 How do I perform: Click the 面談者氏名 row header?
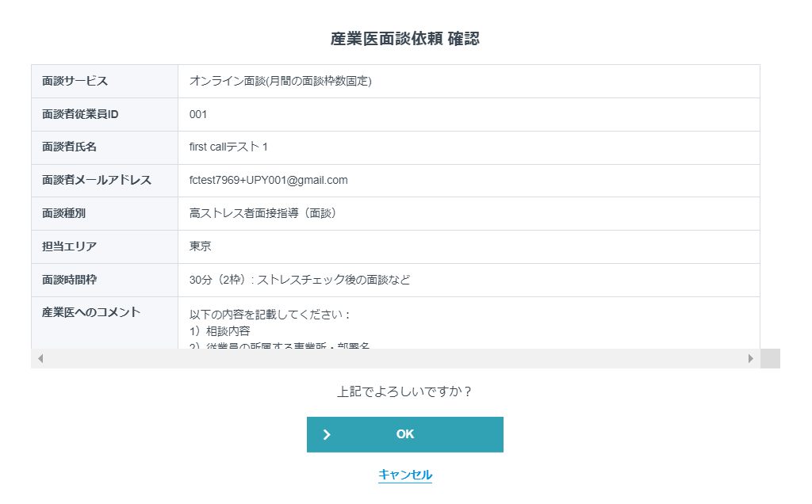(x=69, y=147)
